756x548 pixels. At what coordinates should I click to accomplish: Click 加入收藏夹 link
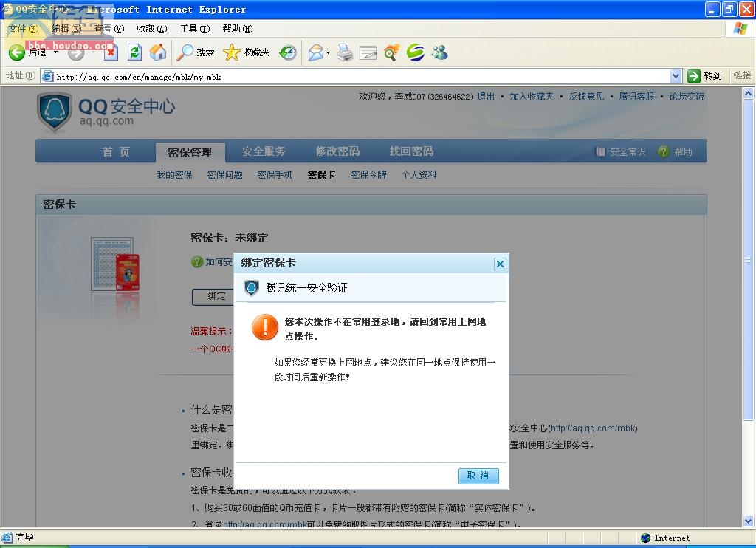tap(532, 97)
